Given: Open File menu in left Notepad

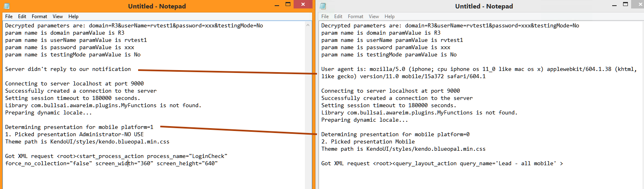Looking at the screenshot, I should [x=9, y=17].
